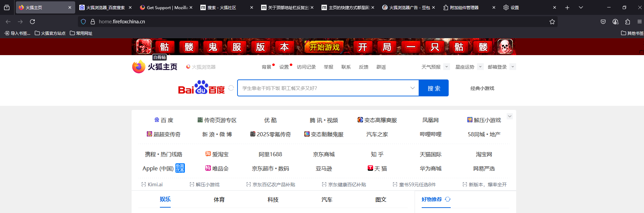This screenshot has height=213, width=644.
Task: Open the 设置 link in page header
Action: 284,67
